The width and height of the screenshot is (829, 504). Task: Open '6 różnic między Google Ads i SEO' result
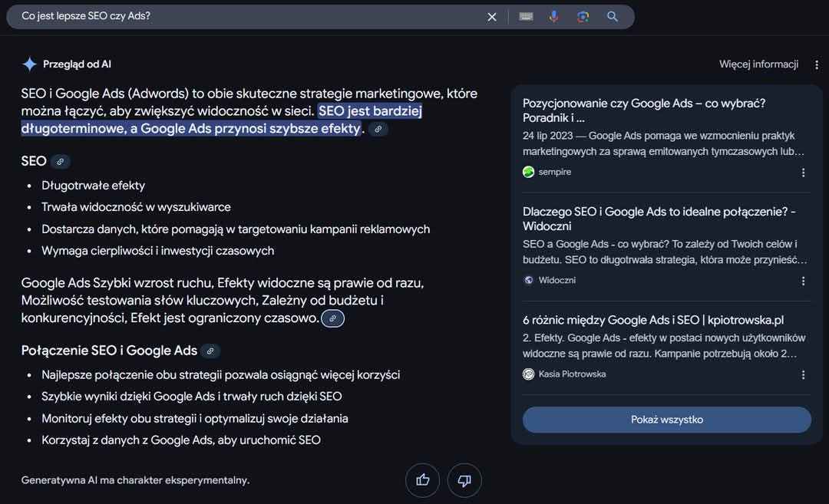pyautogui.click(x=653, y=320)
